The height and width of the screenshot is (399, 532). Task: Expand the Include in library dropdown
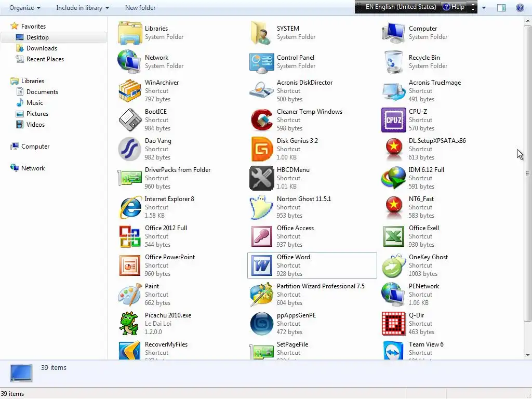pos(83,7)
